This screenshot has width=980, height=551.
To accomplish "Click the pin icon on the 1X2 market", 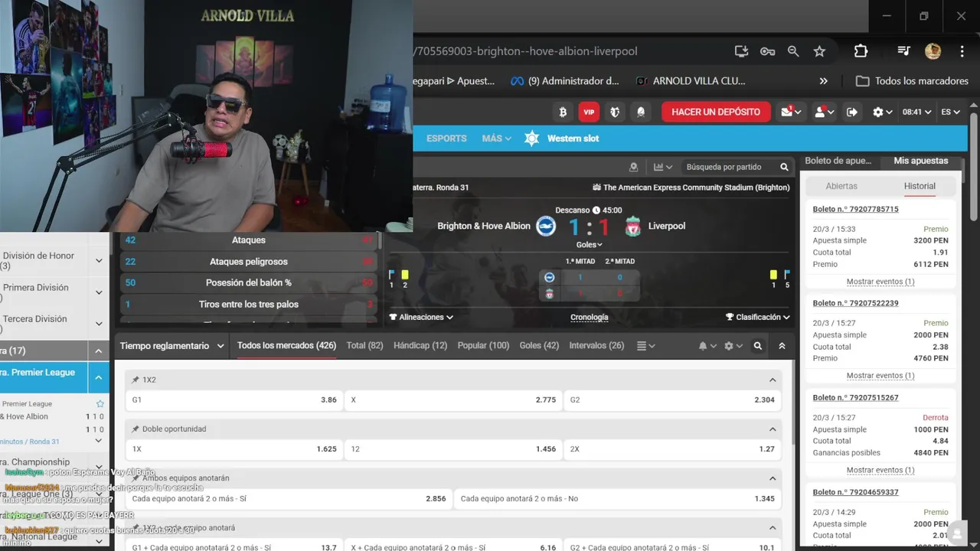I will click(136, 380).
